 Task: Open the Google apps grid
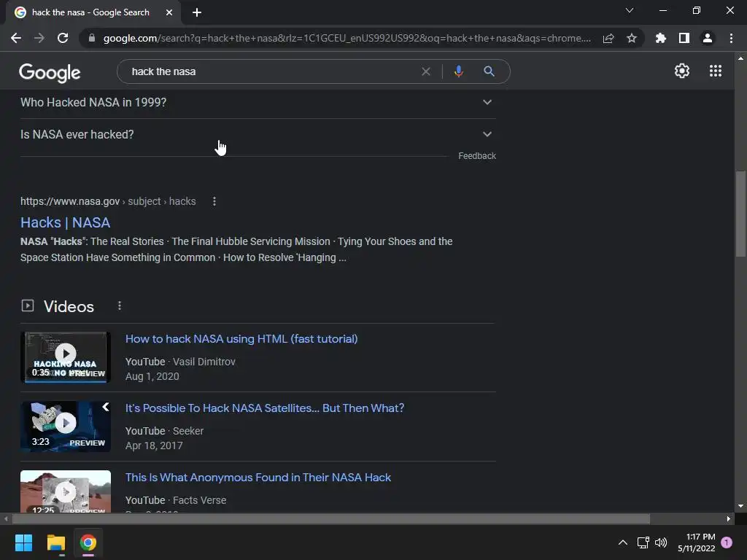click(x=716, y=71)
